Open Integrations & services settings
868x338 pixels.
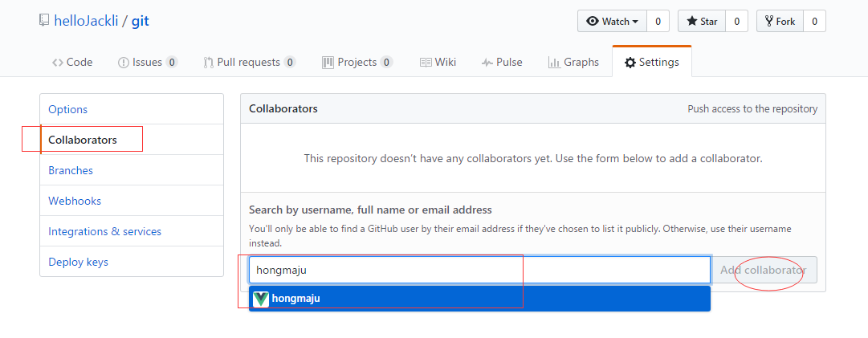(132, 230)
